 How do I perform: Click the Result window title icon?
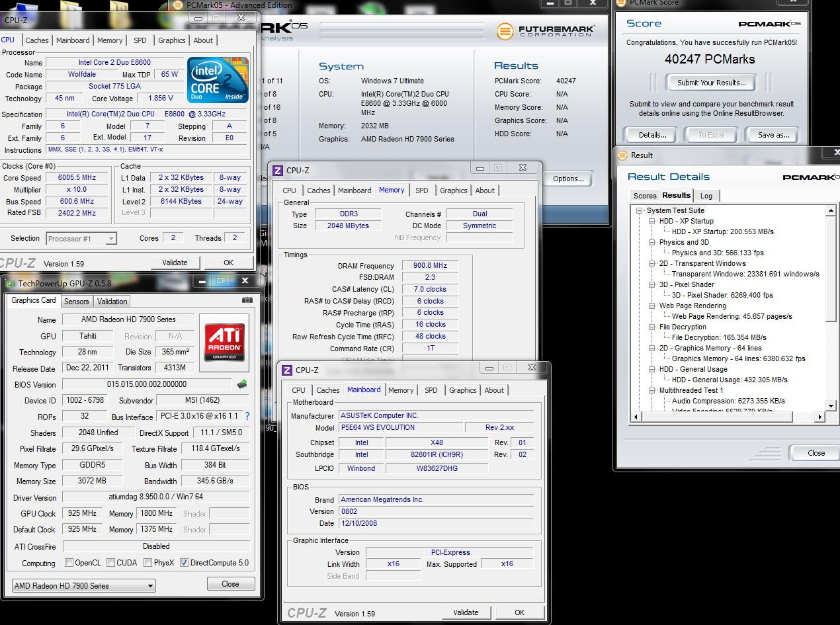[x=622, y=155]
